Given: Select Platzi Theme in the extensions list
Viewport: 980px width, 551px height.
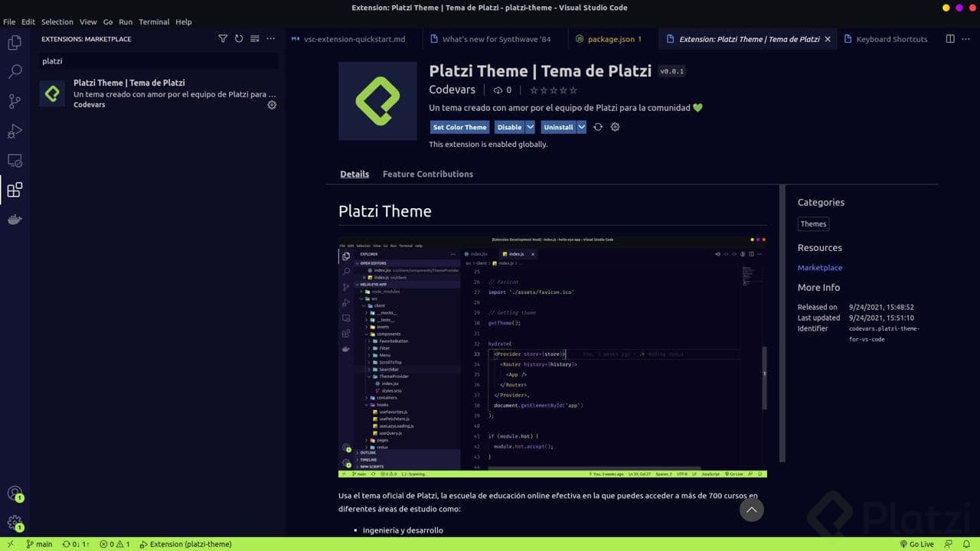Looking at the screenshot, I should click(158, 93).
